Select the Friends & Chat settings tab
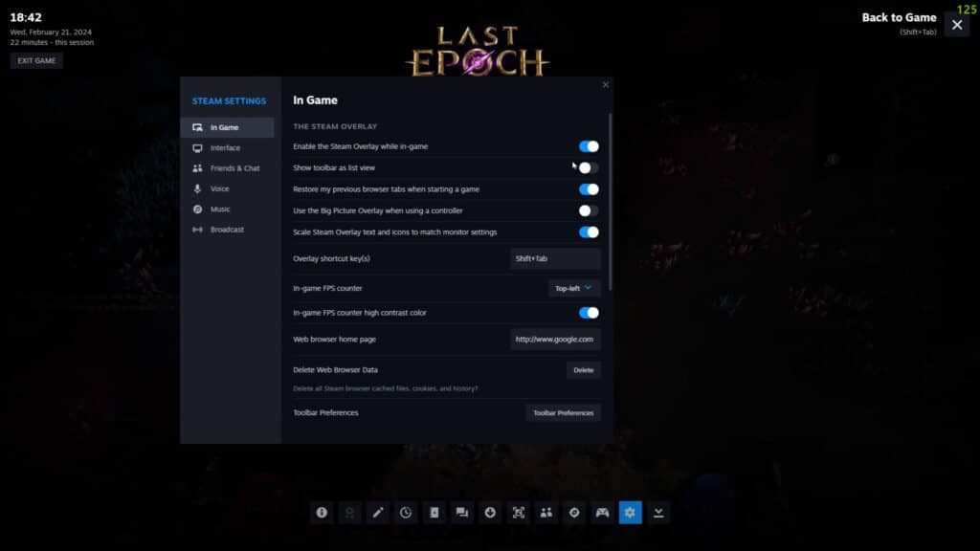The image size is (980, 551). click(x=227, y=168)
